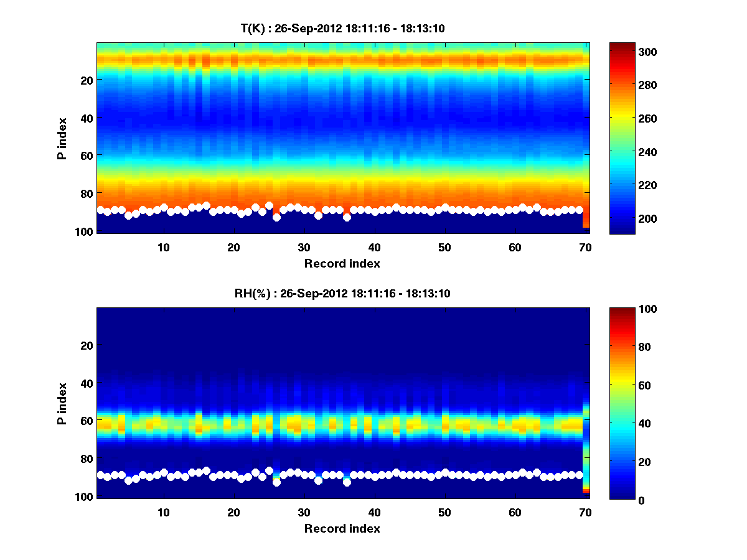Select the bottom plot's "Record index" axis label
Image resolution: width=747 pixels, height=560 pixels.
[342, 529]
